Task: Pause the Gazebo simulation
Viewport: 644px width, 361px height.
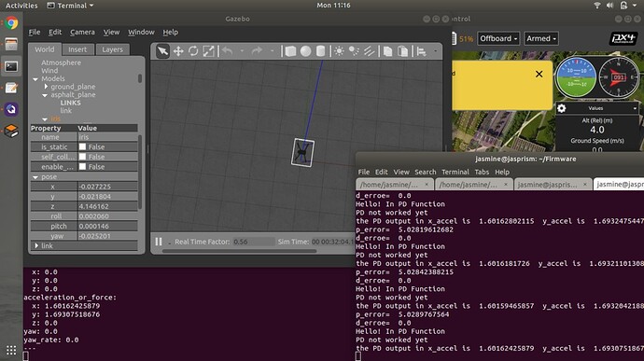Action: [159, 242]
